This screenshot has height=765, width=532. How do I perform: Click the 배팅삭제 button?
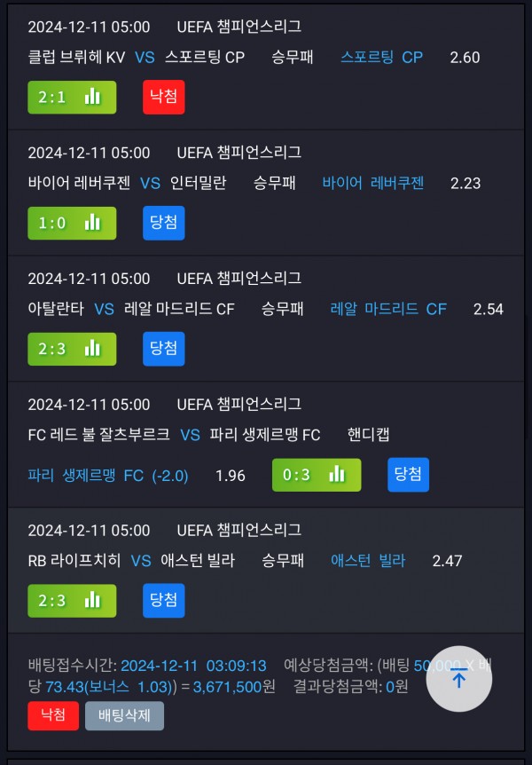(x=124, y=715)
